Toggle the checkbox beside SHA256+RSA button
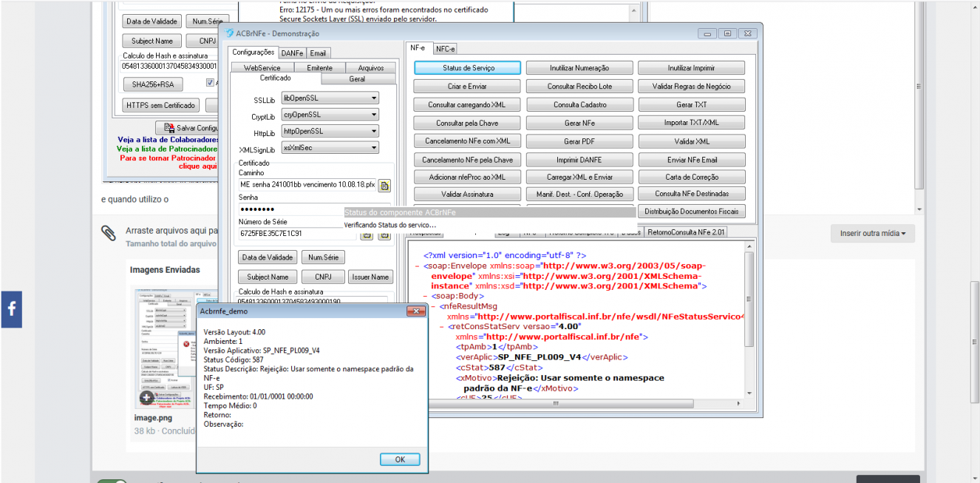This screenshot has height=483, width=980. pyautogui.click(x=210, y=82)
